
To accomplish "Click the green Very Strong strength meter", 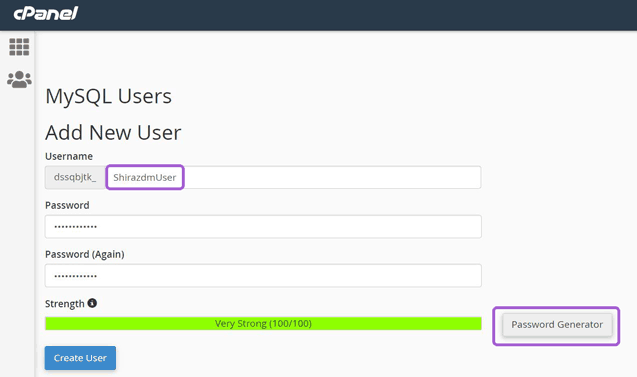I will [x=263, y=323].
